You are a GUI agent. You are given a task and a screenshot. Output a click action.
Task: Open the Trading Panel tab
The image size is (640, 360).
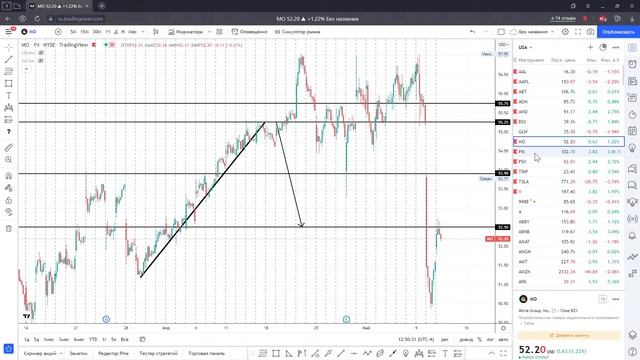coord(207,353)
